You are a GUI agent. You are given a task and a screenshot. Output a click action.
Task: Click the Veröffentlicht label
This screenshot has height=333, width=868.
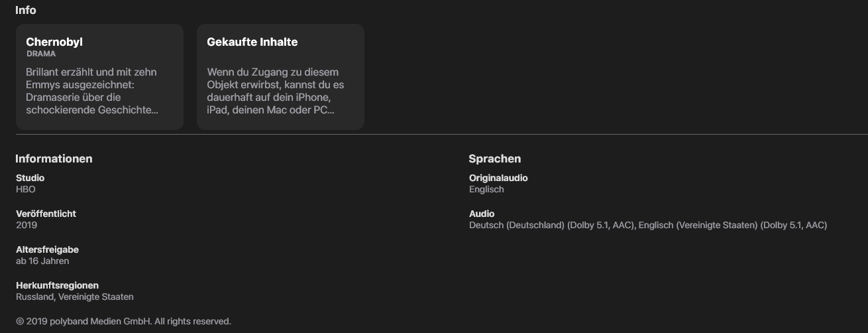pyautogui.click(x=46, y=214)
